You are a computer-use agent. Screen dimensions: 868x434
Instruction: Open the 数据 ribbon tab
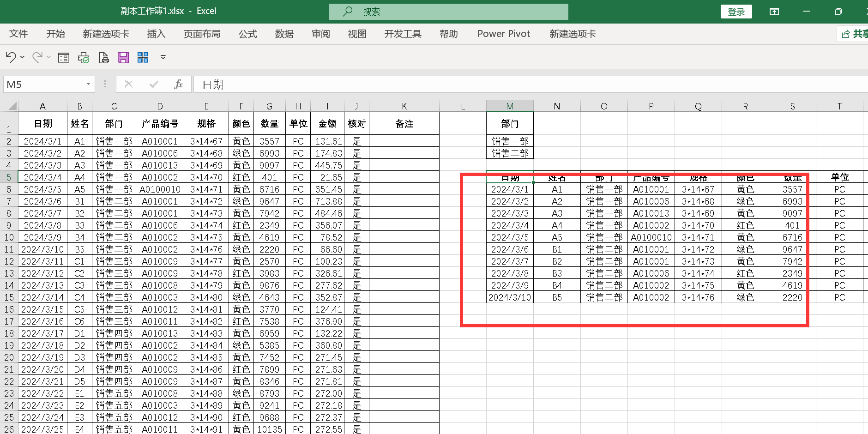pyautogui.click(x=284, y=34)
